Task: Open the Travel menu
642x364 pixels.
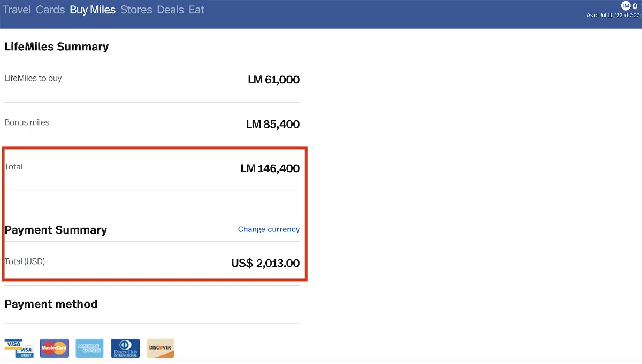Action: pyautogui.click(x=17, y=10)
